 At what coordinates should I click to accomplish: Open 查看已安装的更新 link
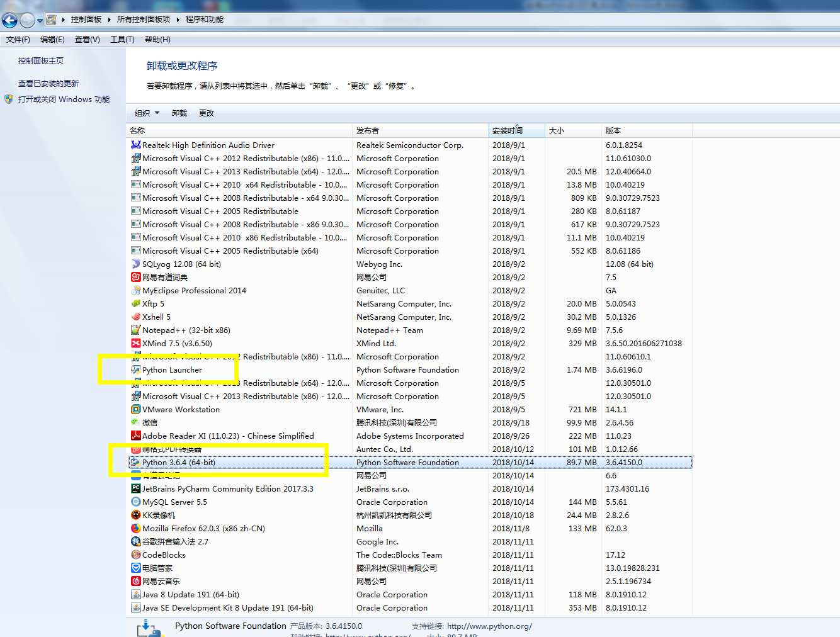[x=48, y=83]
